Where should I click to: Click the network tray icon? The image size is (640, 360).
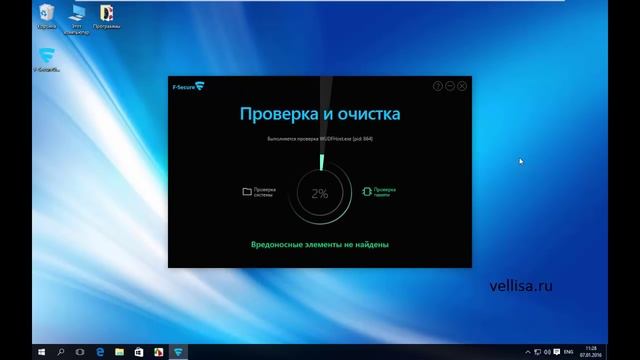[x=538, y=352]
